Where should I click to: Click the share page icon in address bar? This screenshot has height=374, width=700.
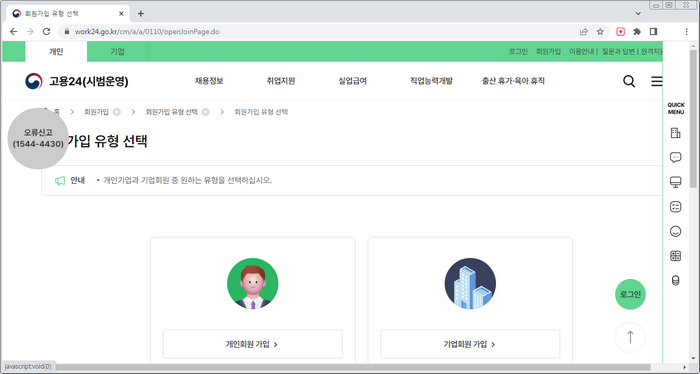(583, 32)
